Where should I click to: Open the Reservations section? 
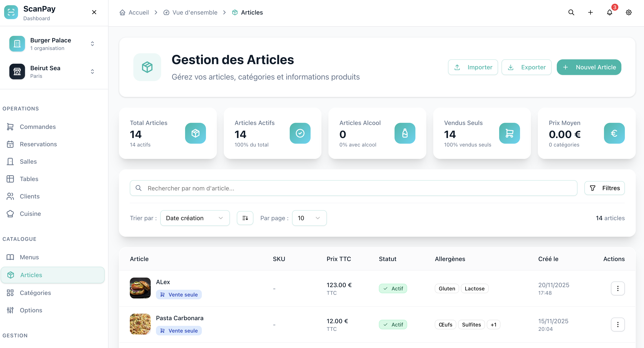click(38, 144)
